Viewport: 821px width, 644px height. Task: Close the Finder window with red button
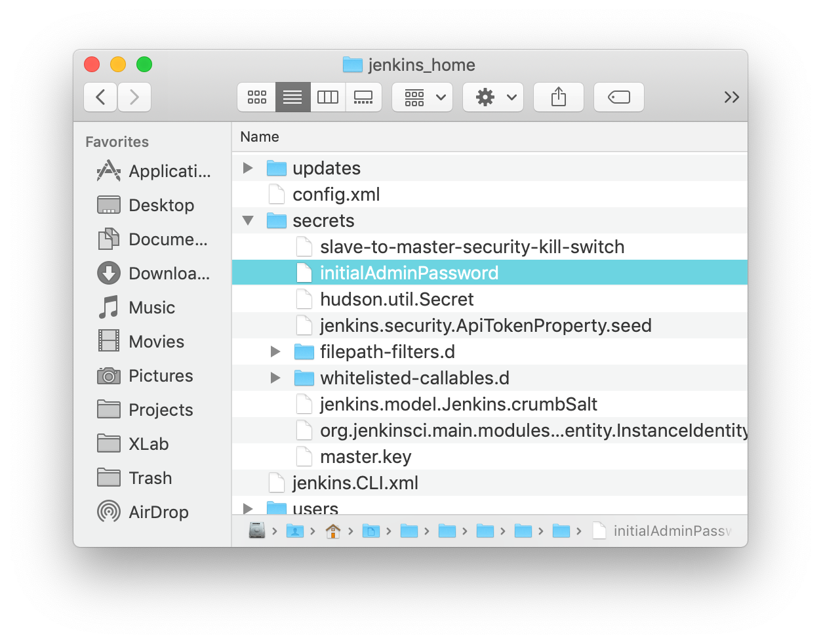92,64
